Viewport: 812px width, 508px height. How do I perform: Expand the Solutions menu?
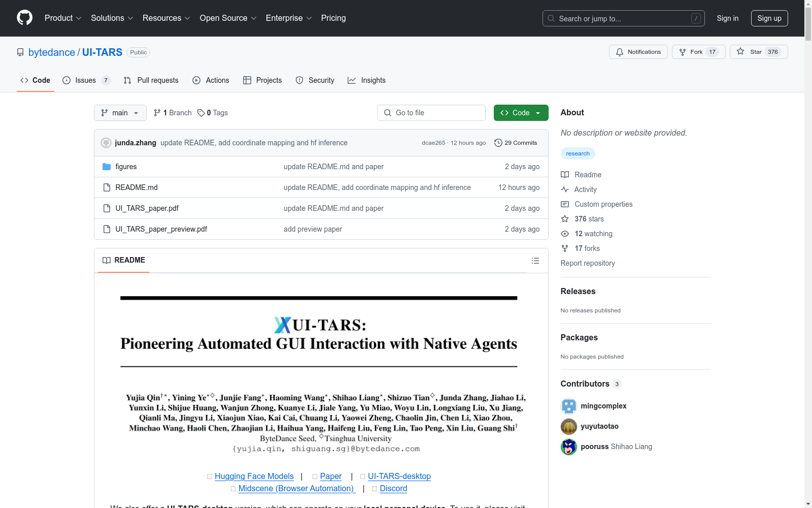[x=112, y=18]
